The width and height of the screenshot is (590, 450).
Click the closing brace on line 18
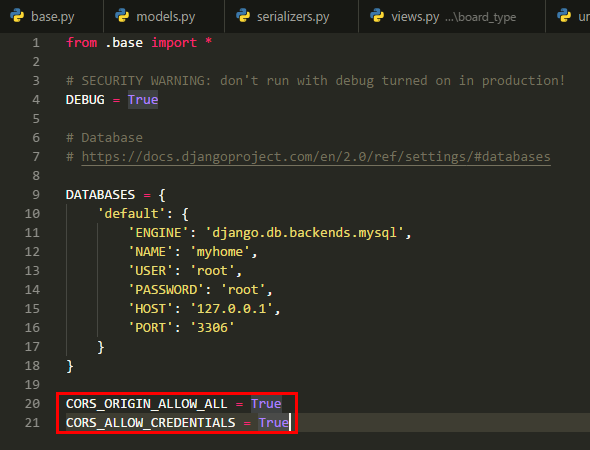[x=70, y=366]
